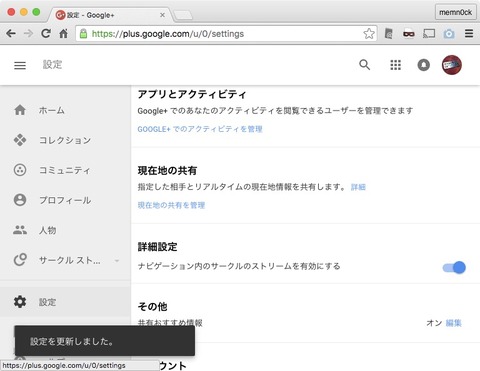Image resolution: width=480 pixels, height=371 pixels.
Task: Toggle the circle streams navigation switch
Action: click(x=454, y=267)
